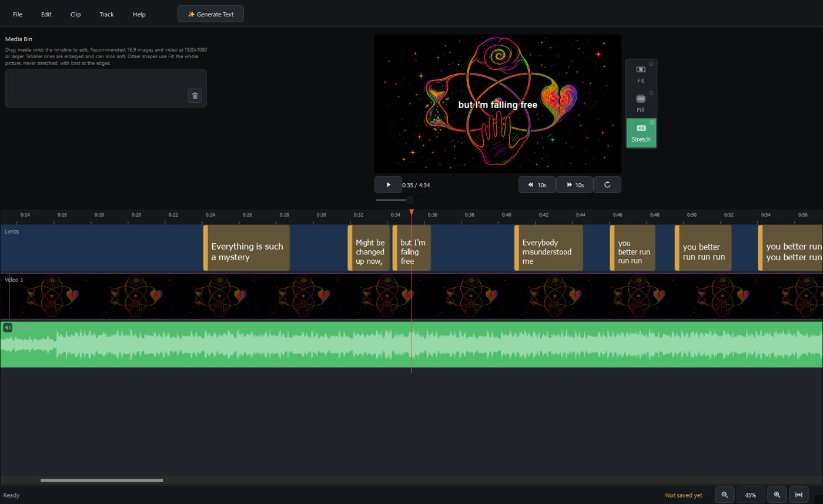Click the 45% zoom level button

[x=751, y=495]
